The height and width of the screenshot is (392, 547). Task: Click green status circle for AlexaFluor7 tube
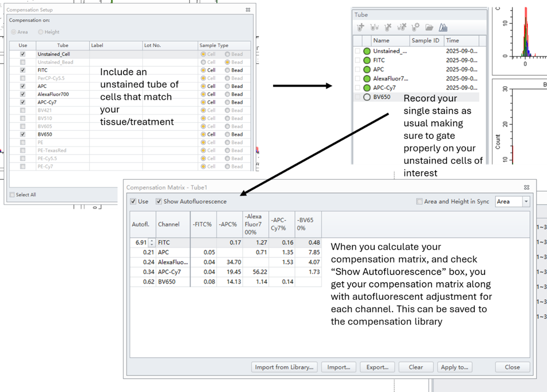(x=367, y=79)
